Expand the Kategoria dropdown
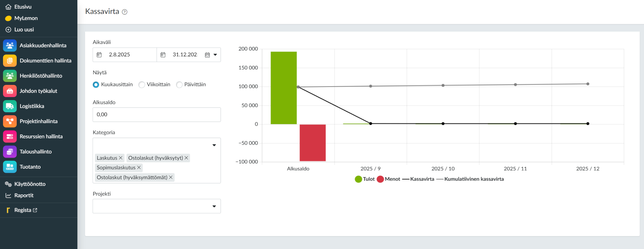644x249 pixels. 214,145
